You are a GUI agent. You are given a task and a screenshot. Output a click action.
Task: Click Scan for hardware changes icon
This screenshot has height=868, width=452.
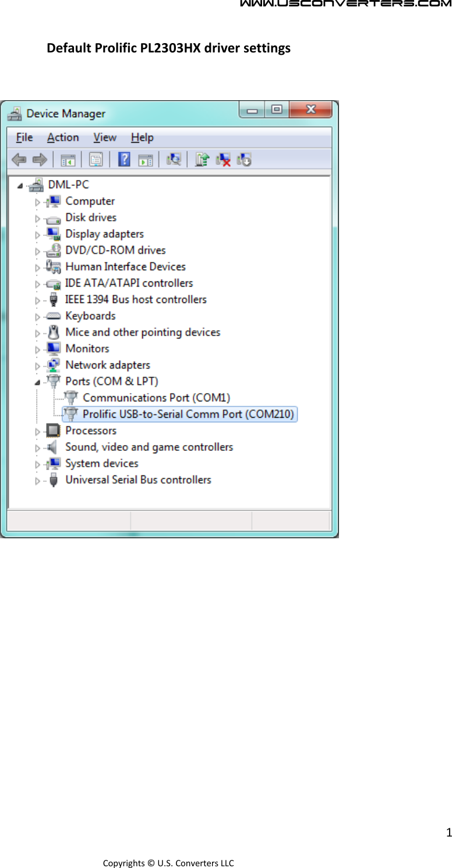tap(174, 159)
